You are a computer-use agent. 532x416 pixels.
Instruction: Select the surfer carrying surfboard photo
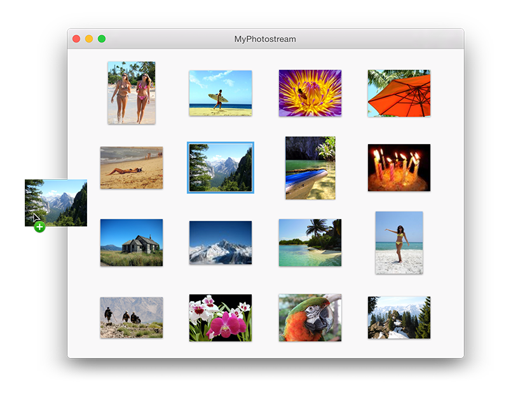220,93
